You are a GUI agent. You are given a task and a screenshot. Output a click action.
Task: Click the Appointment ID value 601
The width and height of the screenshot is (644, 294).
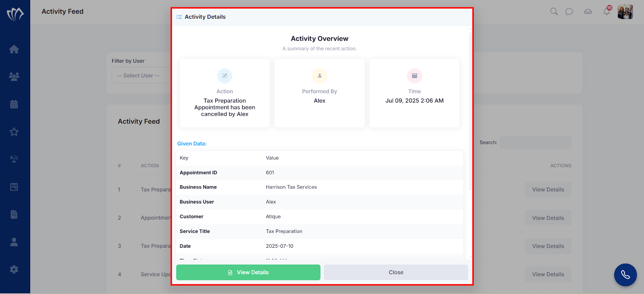(x=270, y=173)
